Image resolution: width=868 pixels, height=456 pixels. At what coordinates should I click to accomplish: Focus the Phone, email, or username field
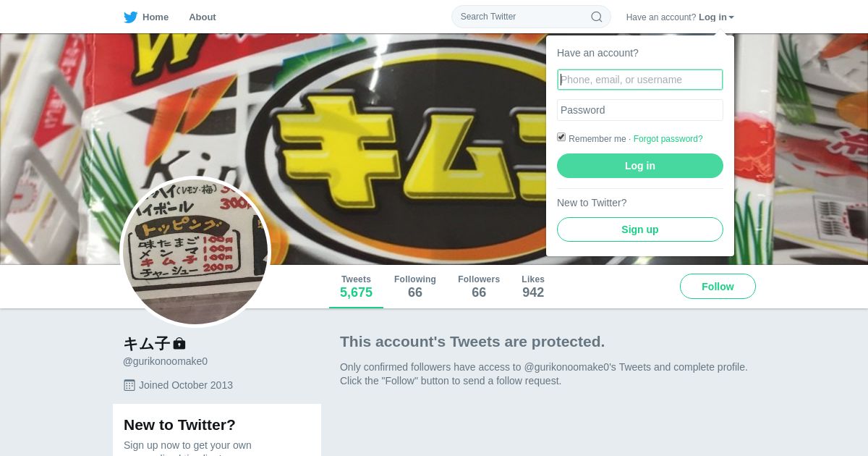(640, 80)
